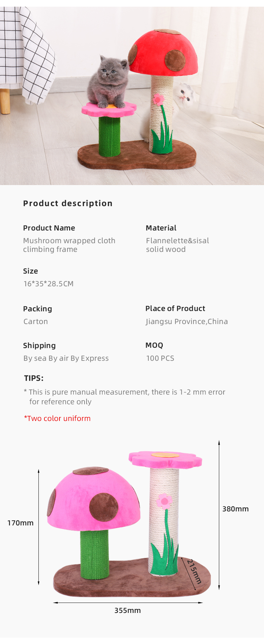Click the 170mm height measurement label

coord(20,523)
